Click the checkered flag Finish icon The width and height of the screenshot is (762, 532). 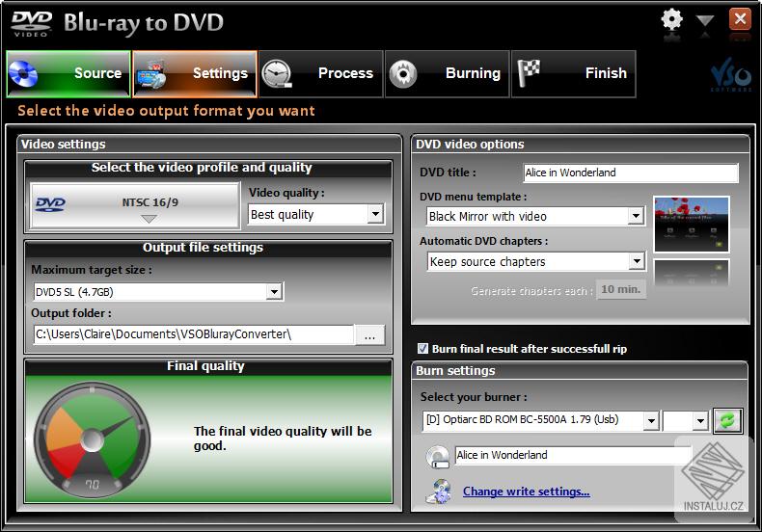pyautogui.click(x=529, y=73)
